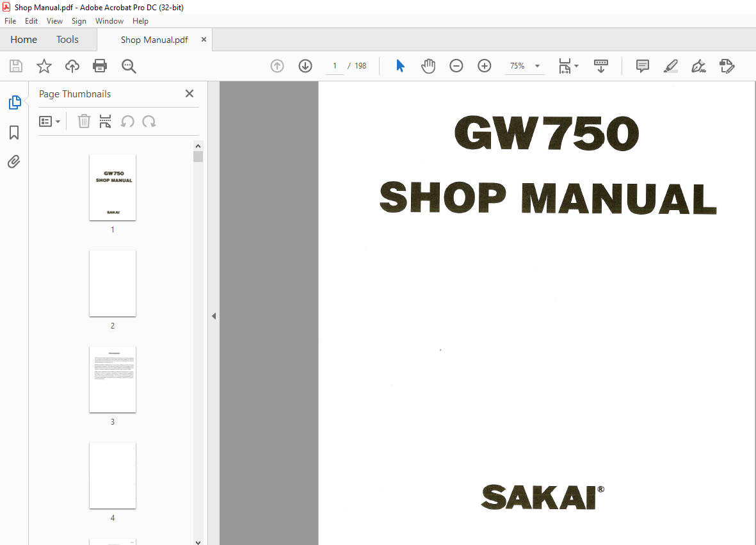The image size is (756, 545).
Task: Open the Sign document pen tool
Action: tap(698, 66)
